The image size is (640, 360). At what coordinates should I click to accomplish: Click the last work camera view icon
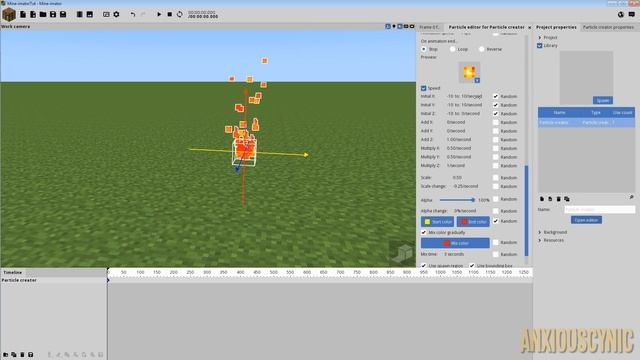pos(412,27)
